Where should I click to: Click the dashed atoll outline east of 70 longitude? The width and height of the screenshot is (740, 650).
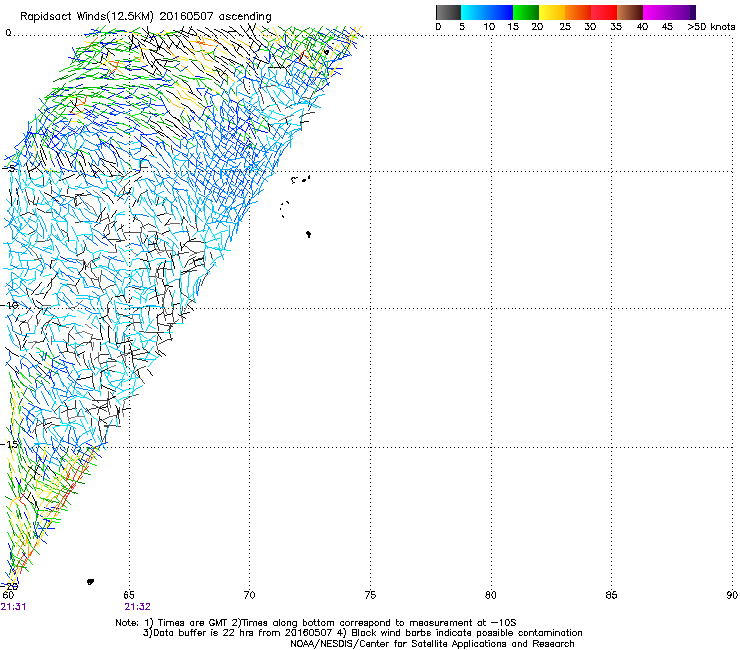tap(285, 209)
